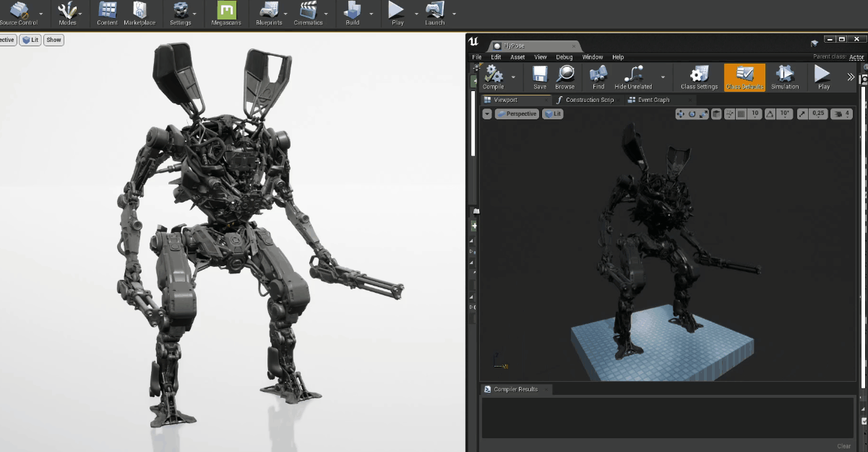
Task: Open the Debug menu
Action: click(564, 57)
